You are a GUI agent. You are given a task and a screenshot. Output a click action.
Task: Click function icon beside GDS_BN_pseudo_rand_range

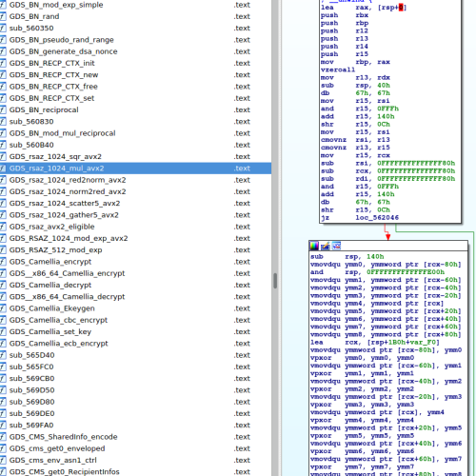coord(3,40)
